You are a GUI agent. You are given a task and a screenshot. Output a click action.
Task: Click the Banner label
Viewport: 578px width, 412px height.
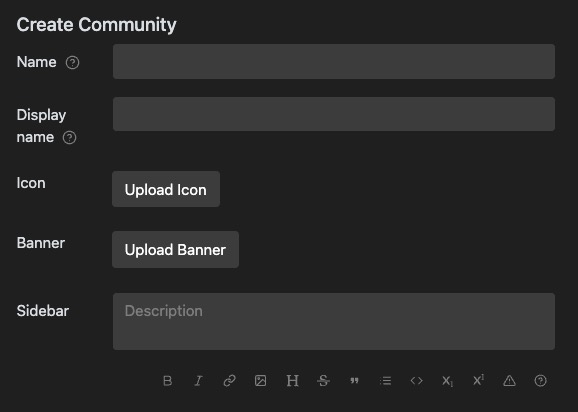coord(41,243)
